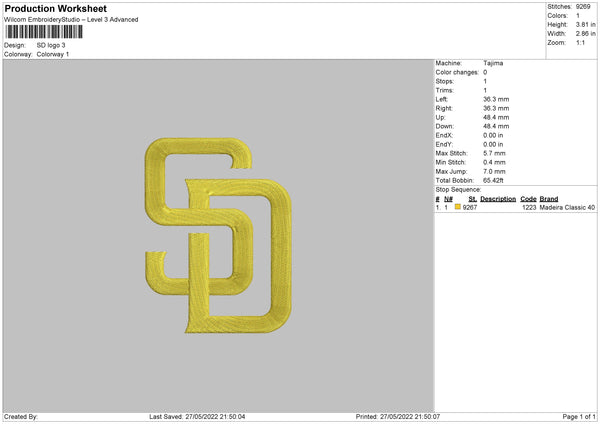Click the 'St.' column header

click(473, 199)
